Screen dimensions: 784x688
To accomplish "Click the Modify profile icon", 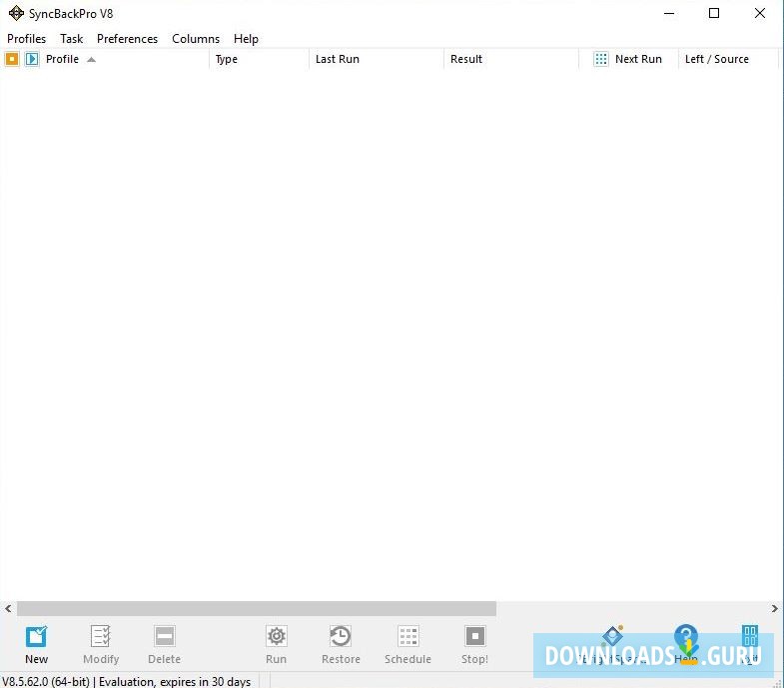I will coord(101,636).
